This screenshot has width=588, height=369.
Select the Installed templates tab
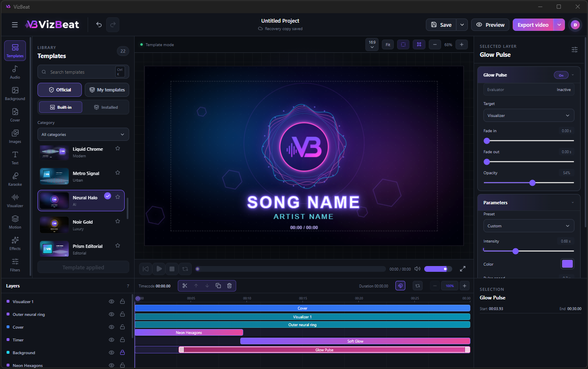click(106, 107)
